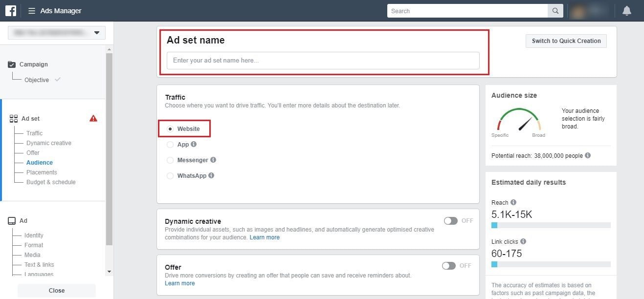
Task: Open the hamburger menu next to Ads Manager
Action: pos(32,11)
